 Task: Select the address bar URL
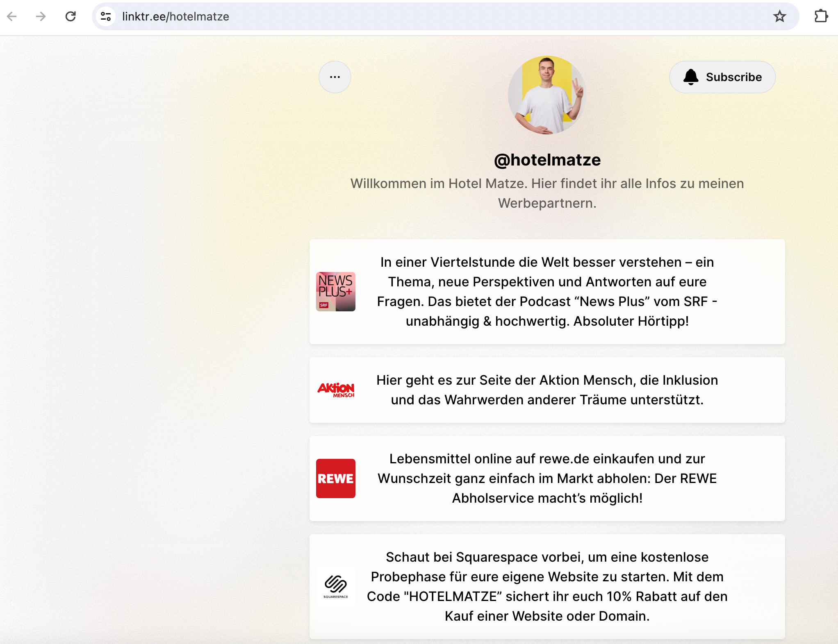[175, 16]
